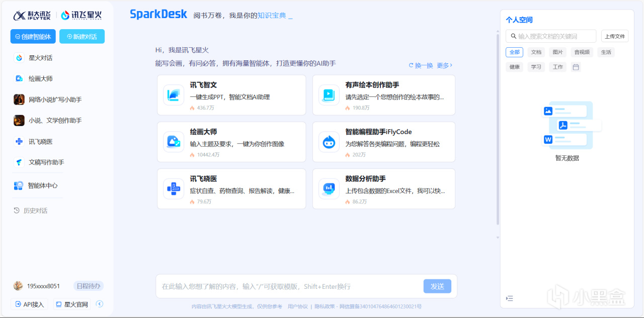Viewport: 644px width, 318px height.
Task: Click 暂无数据 text
Action: coord(567,158)
